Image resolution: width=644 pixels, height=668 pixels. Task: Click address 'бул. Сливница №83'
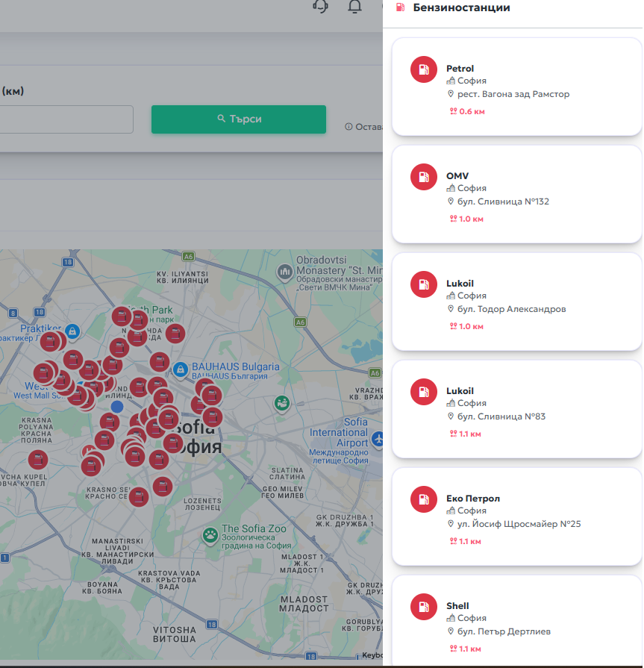coord(501,416)
